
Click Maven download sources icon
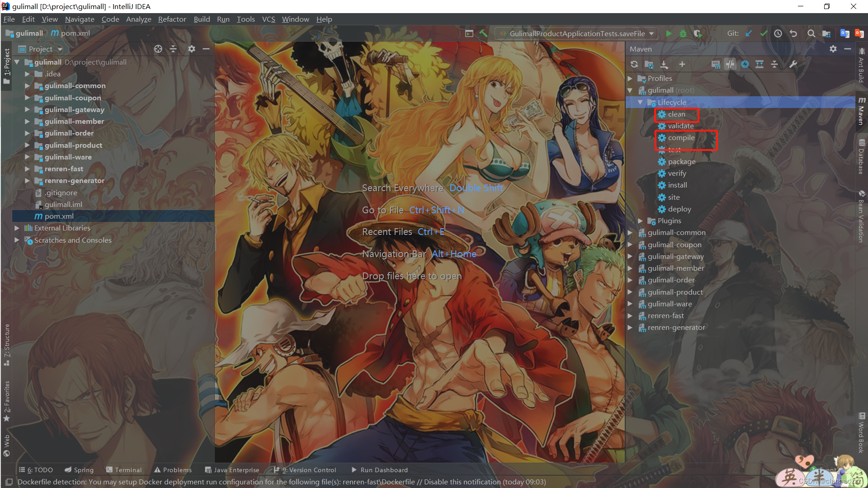point(664,64)
